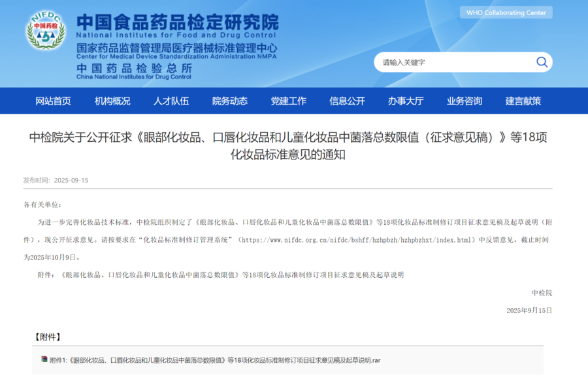Expand the 业务咨询 menu
588x387 pixels.
pos(465,101)
